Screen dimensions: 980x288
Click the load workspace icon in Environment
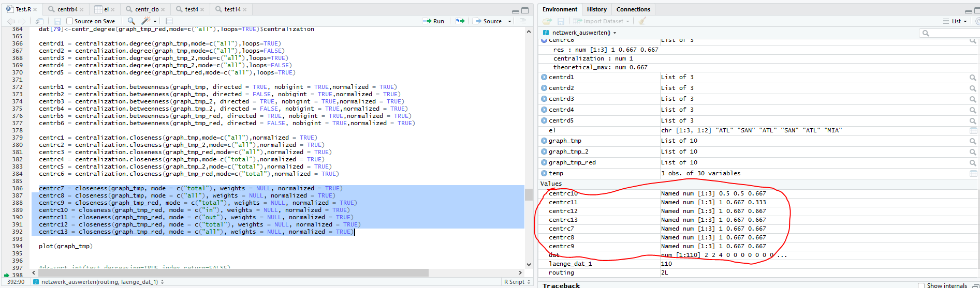[547, 21]
